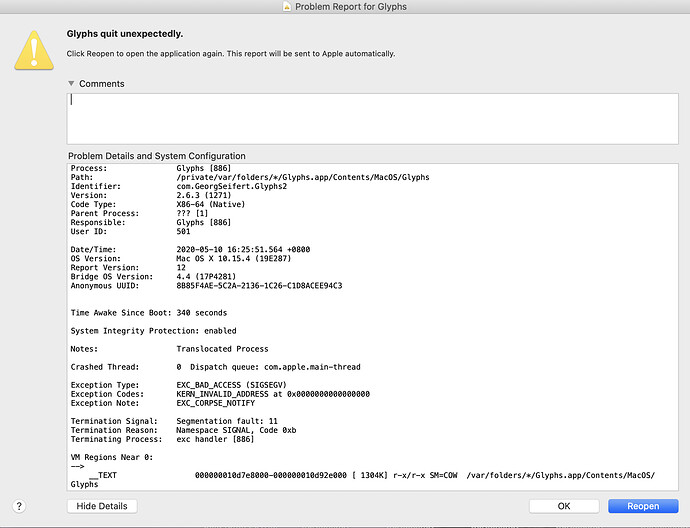
Task: Click Code Type value X86-64 (Native)
Action: tap(211, 204)
